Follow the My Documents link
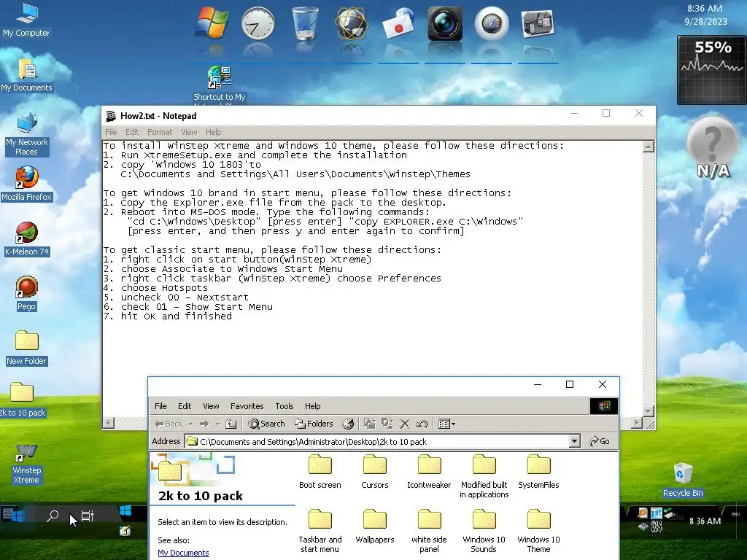The image size is (747, 560). tap(183, 553)
